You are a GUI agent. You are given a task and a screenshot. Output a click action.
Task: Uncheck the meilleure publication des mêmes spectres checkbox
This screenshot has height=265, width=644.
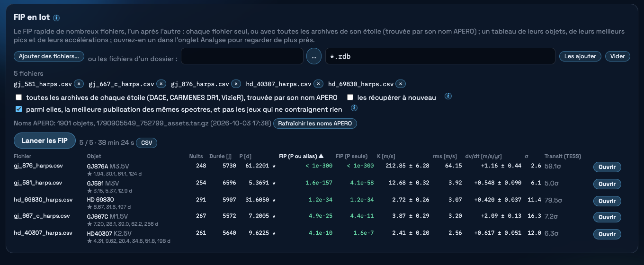(x=19, y=109)
